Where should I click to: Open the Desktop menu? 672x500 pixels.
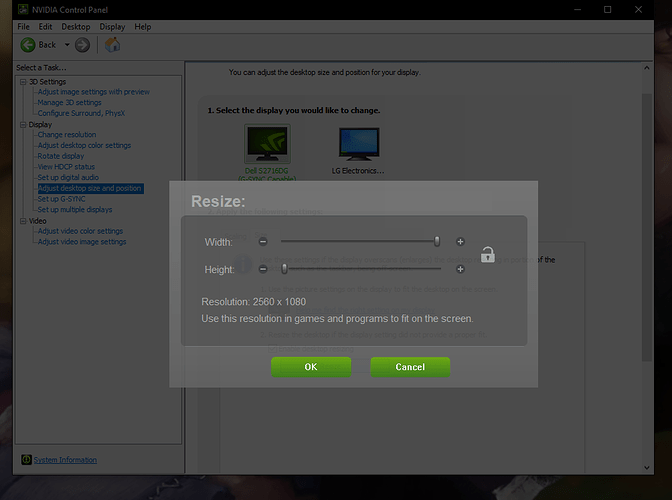point(76,27)
